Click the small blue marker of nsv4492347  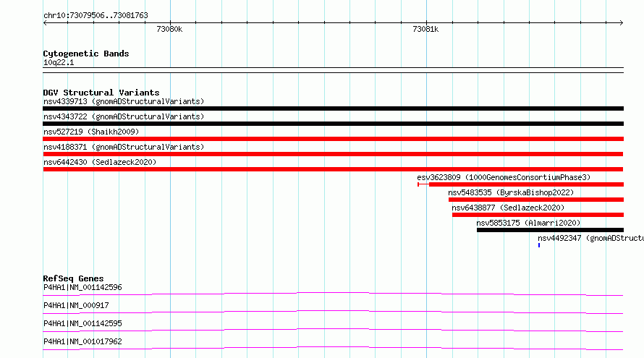(x=539, y=245)
